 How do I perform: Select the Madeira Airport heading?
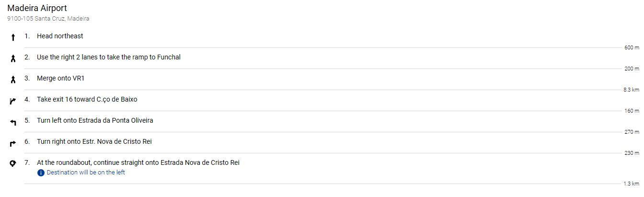pos(37,8)
